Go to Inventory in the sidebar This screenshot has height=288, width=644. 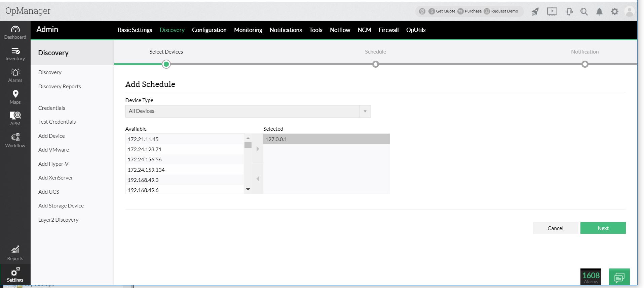15,54
